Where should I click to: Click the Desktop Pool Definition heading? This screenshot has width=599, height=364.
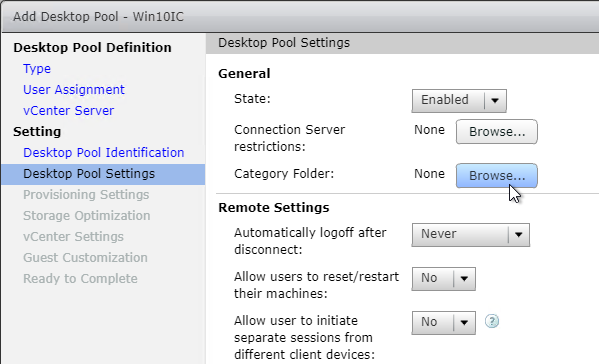92,48
